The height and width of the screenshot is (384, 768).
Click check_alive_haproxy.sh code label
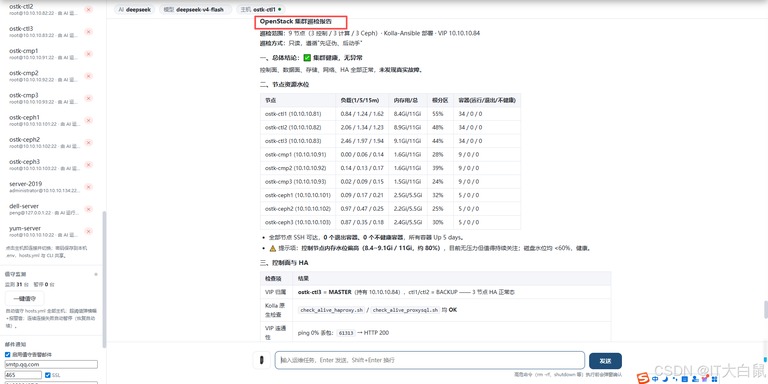click(332, 310)
